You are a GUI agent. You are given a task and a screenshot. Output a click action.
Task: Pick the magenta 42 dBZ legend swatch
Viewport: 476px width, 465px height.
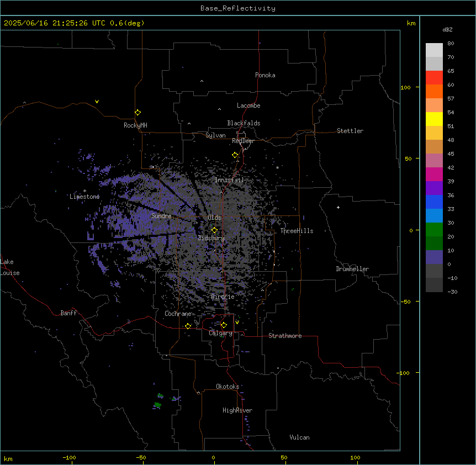point(434,174)
